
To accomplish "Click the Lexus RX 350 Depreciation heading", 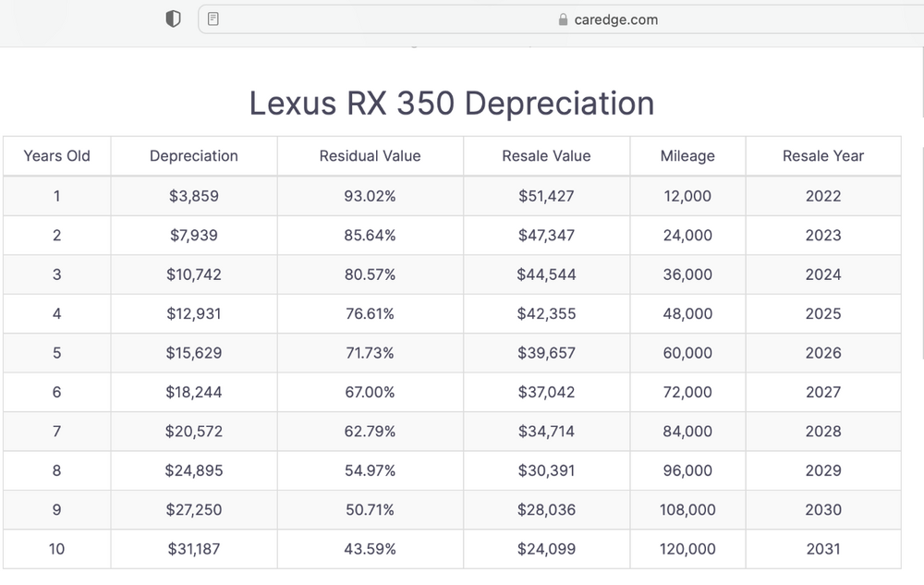I will [452, 104].
